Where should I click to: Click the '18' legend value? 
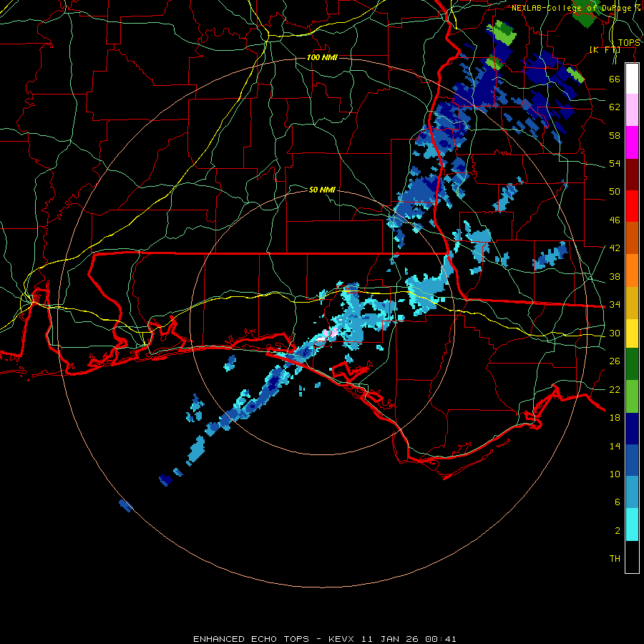pyautogui.click(x=615, y=418)
